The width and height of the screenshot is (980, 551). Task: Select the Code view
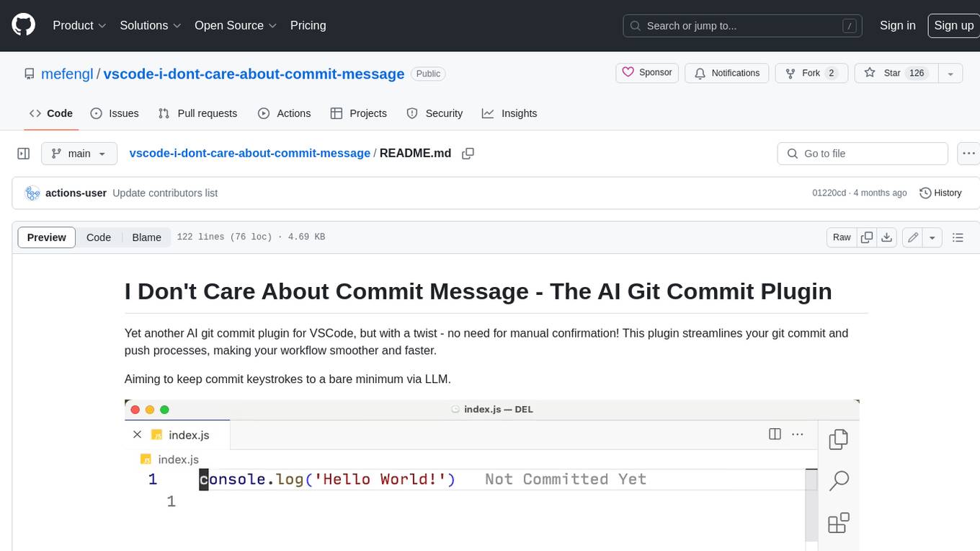point(99,237)
